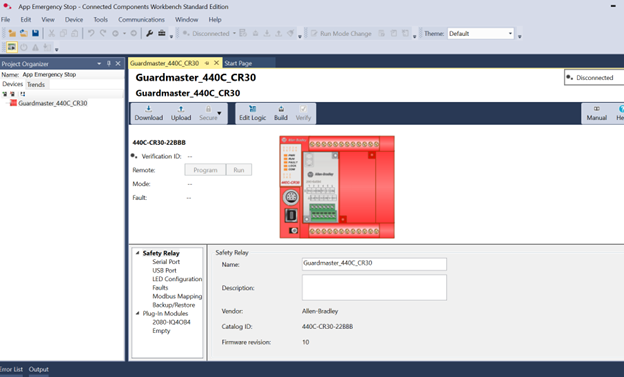Viewport: 624px width, 377px height.
Task: Collapse the Plug-In Modules tree node
Action: tap(138, 313)
